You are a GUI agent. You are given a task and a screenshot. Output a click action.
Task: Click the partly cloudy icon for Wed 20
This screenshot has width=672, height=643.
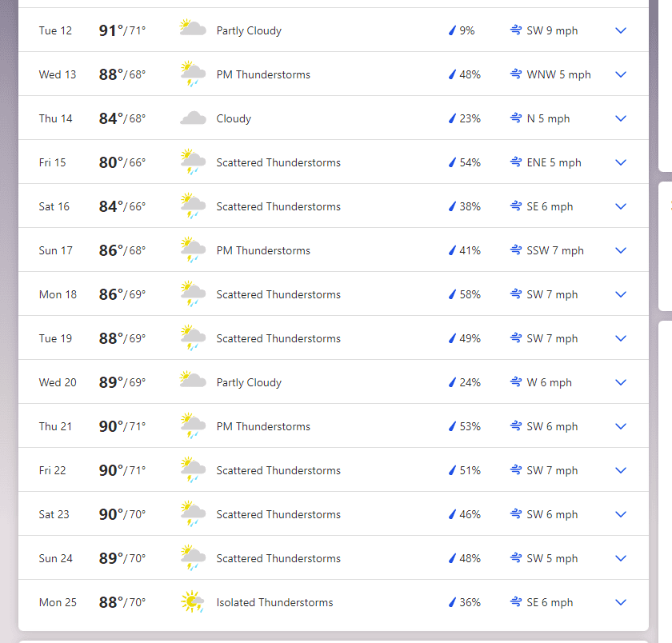[x=193, y=380]
